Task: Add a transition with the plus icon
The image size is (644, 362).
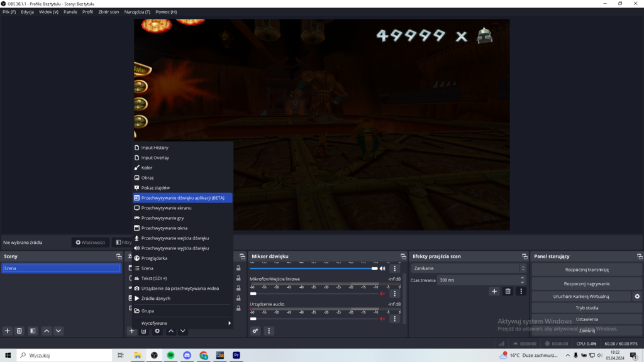Action: [x=494, y=292]
